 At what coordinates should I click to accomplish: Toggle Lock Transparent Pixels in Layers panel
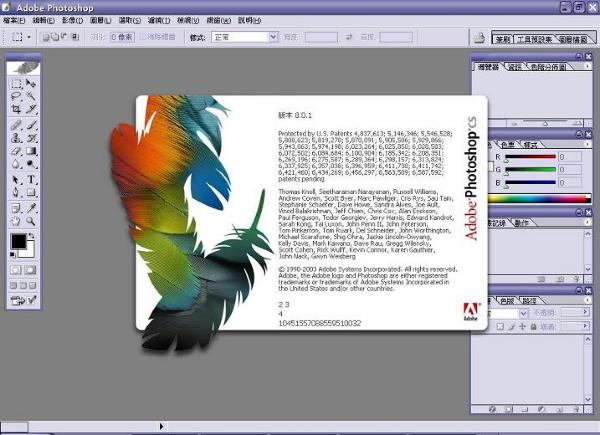click(500, 326)
